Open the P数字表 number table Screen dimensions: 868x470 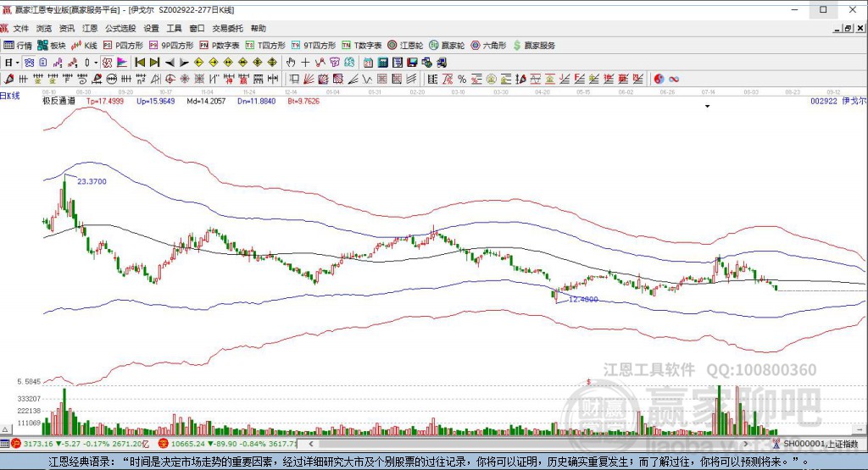click(x=220, y=46)
